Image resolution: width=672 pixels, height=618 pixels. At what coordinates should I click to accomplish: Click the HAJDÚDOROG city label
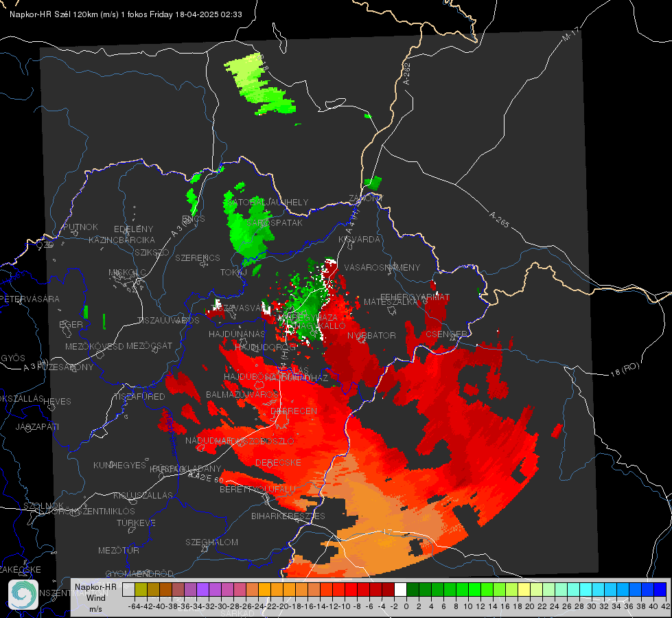(x=265, y=347)
